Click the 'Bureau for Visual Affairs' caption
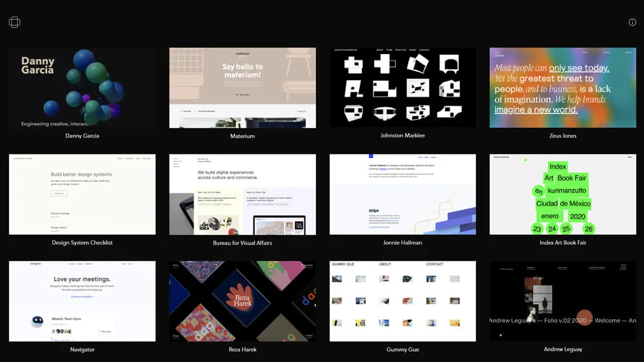This screenshot has width=644, height=362. (242, 243)
